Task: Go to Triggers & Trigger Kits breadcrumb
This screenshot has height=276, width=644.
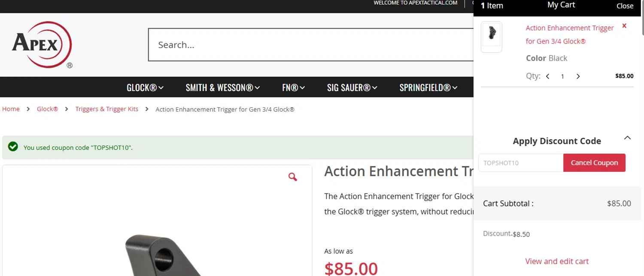Action: [107, 109]
